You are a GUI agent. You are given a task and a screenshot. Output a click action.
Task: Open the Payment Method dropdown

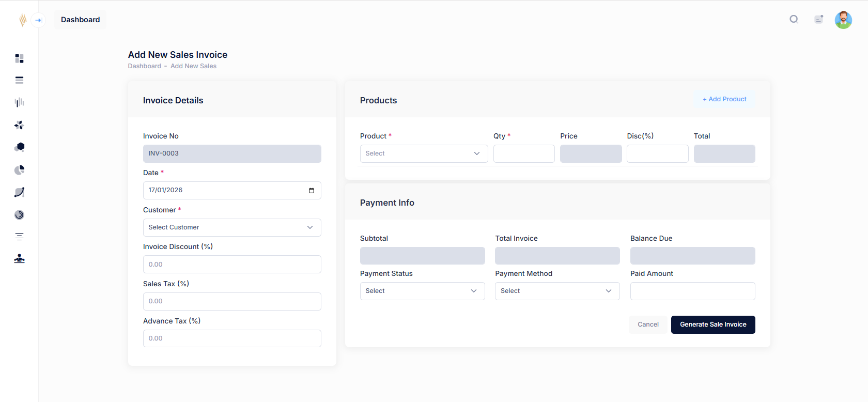click(557, 291)
